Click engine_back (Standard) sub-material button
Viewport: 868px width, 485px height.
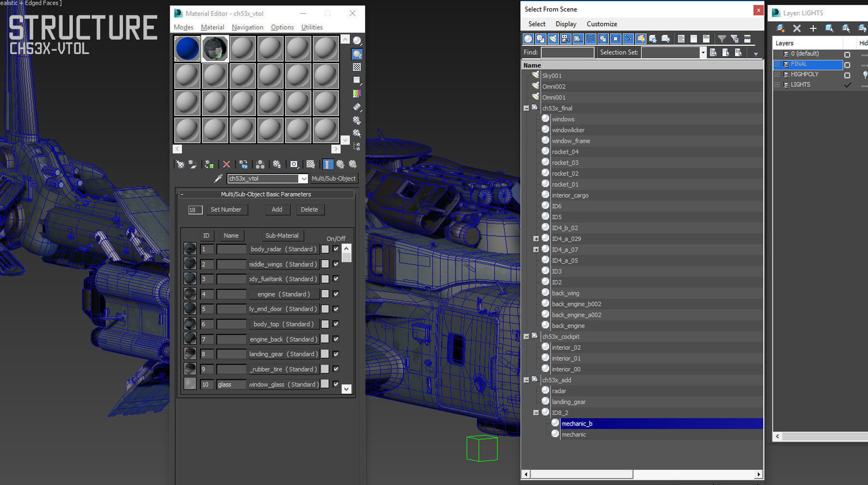(284, 339)
